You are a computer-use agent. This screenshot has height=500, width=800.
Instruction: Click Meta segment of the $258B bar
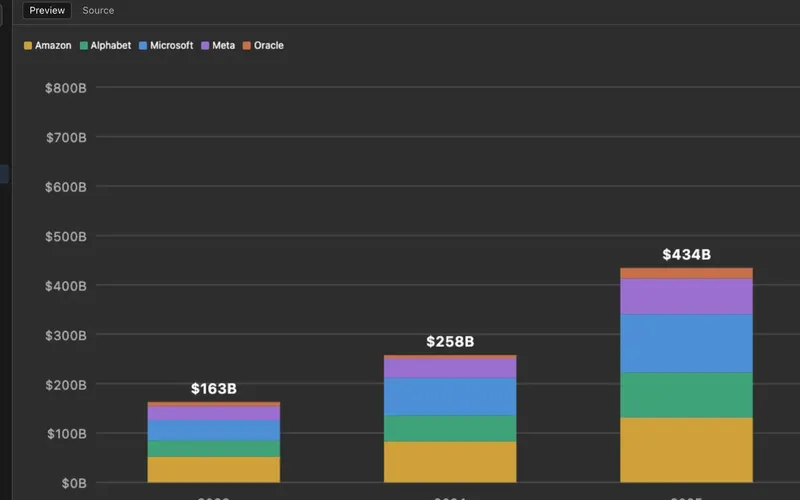450,368
